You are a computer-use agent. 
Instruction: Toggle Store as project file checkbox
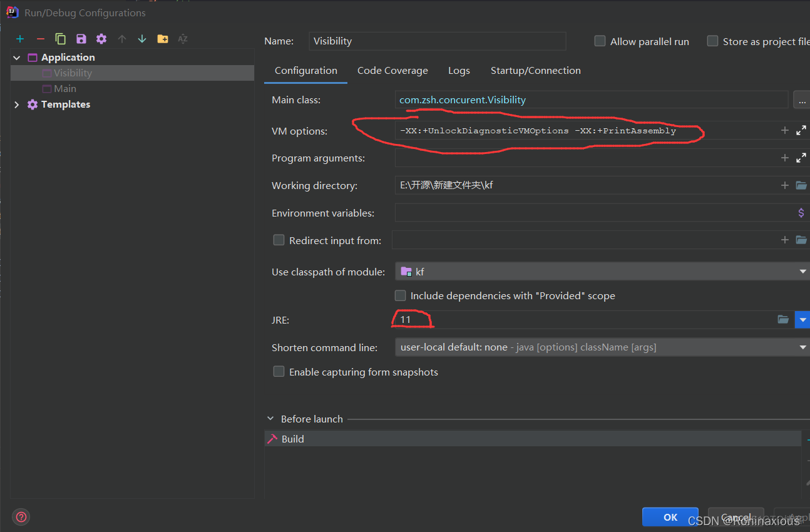point(712,41)
